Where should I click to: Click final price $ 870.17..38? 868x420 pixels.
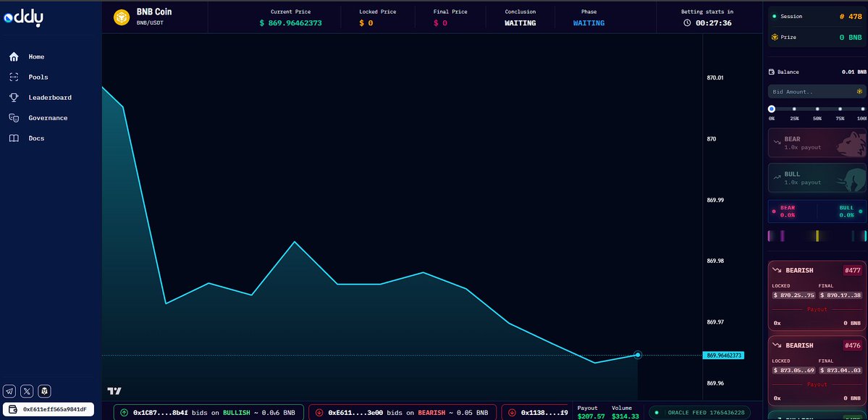pos(840,295)
